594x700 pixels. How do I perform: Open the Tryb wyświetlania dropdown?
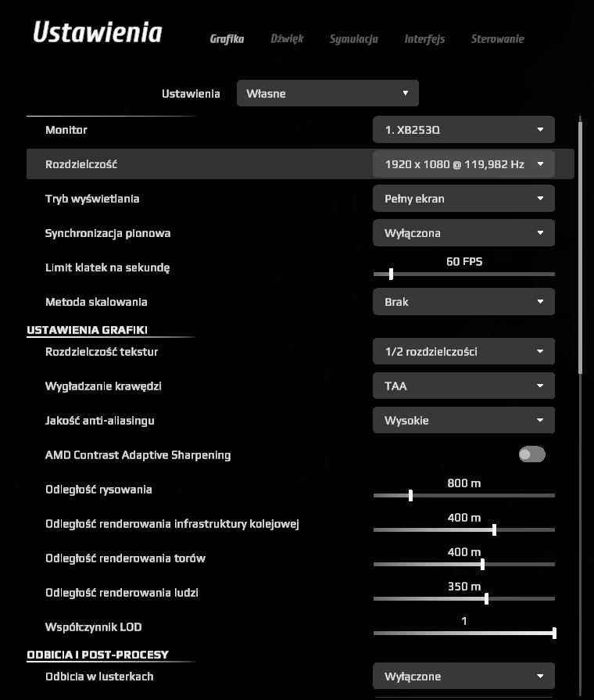[463, 199]
